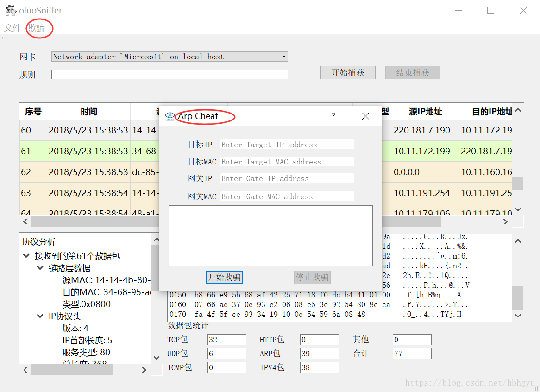
Task: Select the 版本: 4 tree item
Action: pos(75,328)
